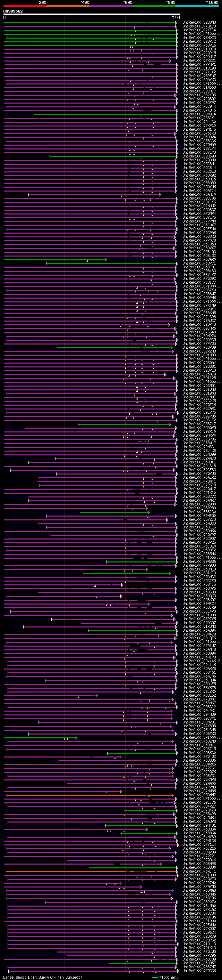Open hit UniRef100_Q7XP10
222x980 pixels.
199,125
